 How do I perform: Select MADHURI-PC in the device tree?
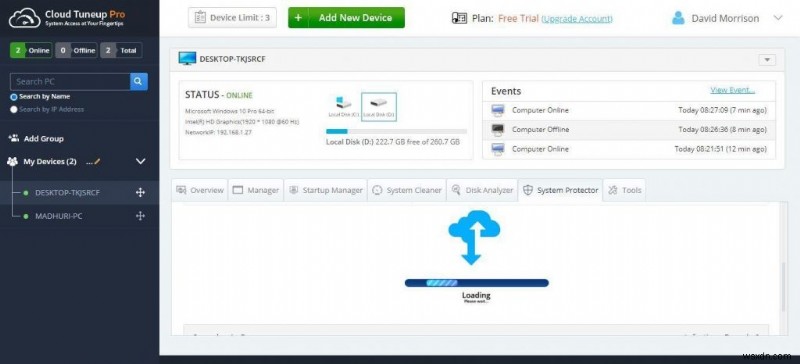(x=59, y=216)
